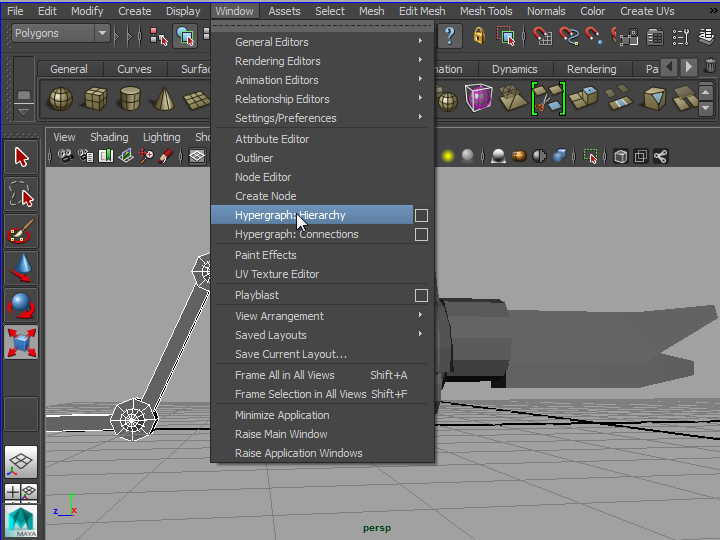Click the tear-off dashed line of Window menu
The width and height of the screenshot is (720, 540).
point(322,26)
